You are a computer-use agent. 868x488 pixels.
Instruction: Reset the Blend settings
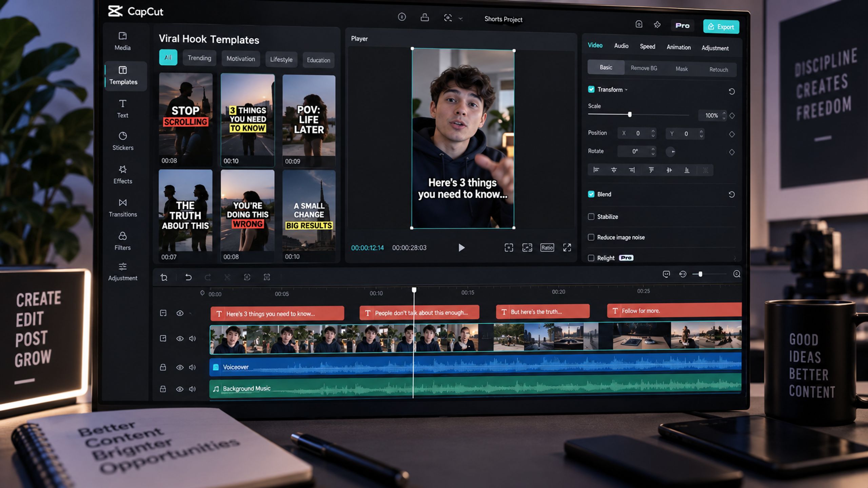click(732, 194)
